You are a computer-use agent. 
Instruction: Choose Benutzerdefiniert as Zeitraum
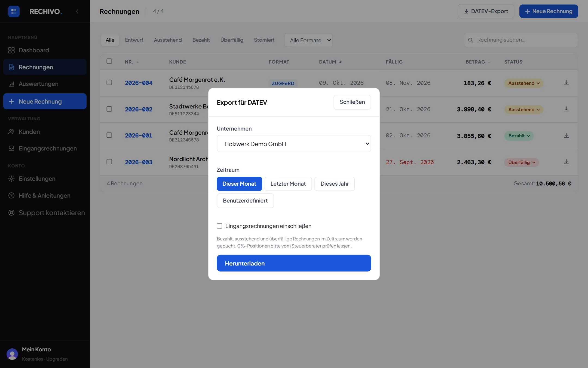coord(245,201)
